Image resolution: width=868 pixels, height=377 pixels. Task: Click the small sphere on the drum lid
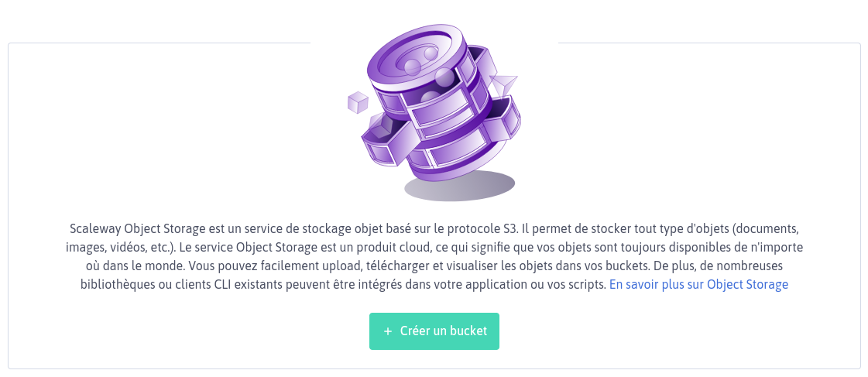pyautogui.click(x=431, y=53)
